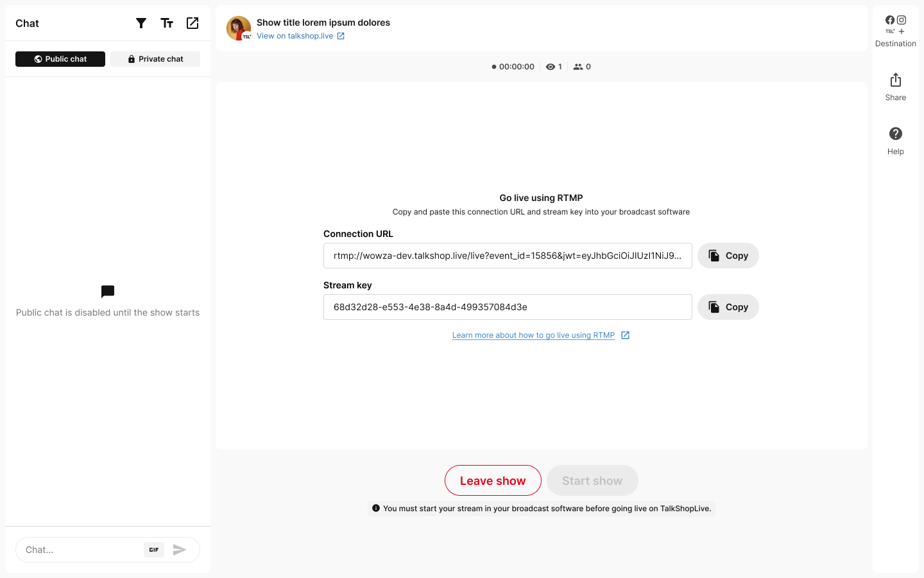Screen dimensions: 924x578
Task: Switch to Public chat tab
Action: coord(60,59)
